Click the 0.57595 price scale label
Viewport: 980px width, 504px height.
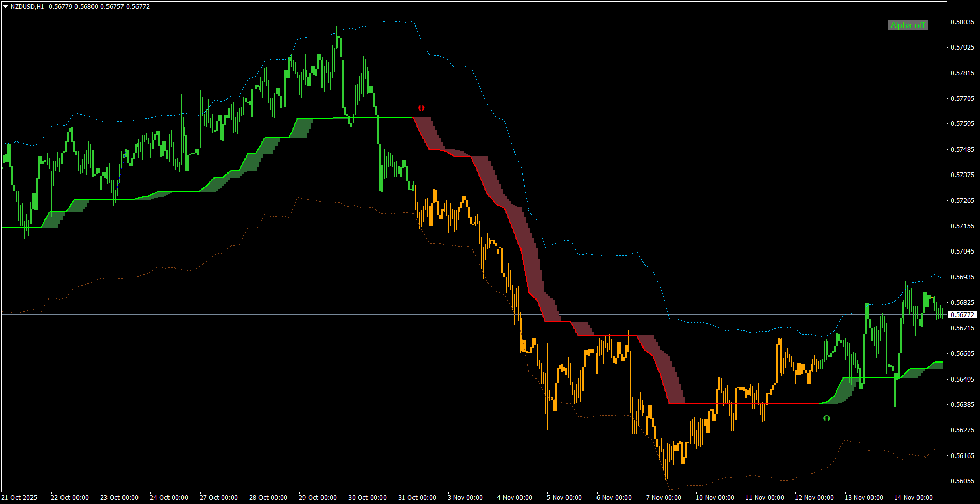[x=962, y=124]
